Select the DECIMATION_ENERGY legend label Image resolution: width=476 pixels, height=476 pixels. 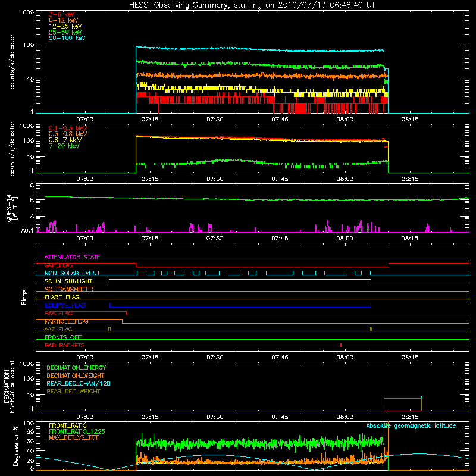76,368
